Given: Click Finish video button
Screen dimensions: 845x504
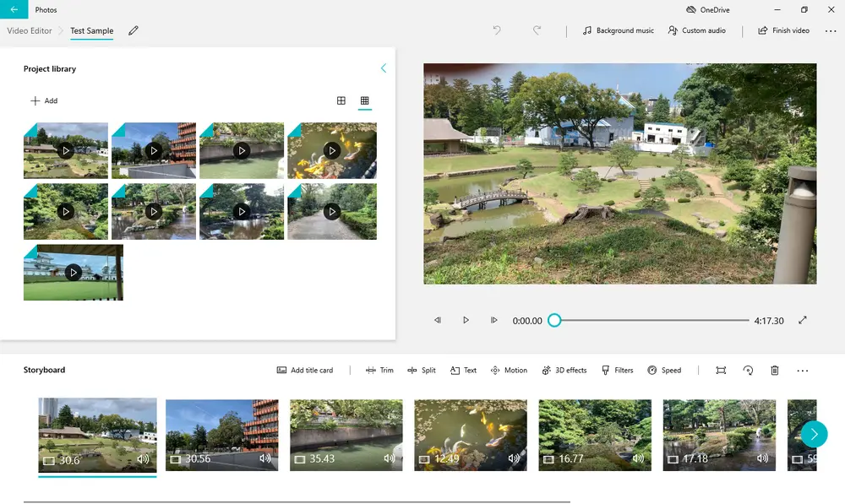Looking at the screenshot, I should (x=783, y=30).
